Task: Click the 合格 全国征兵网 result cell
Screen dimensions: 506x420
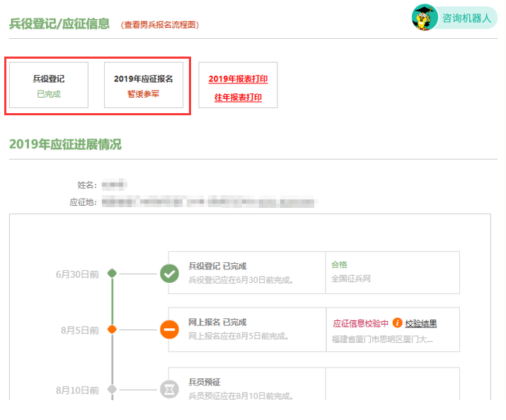Action: pos(392,272)
